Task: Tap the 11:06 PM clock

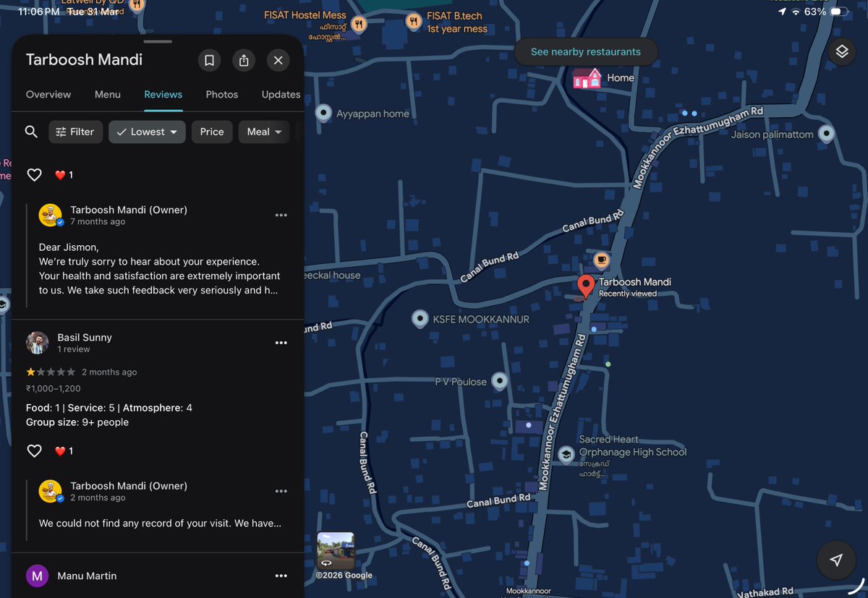Action: click(39, 12)
